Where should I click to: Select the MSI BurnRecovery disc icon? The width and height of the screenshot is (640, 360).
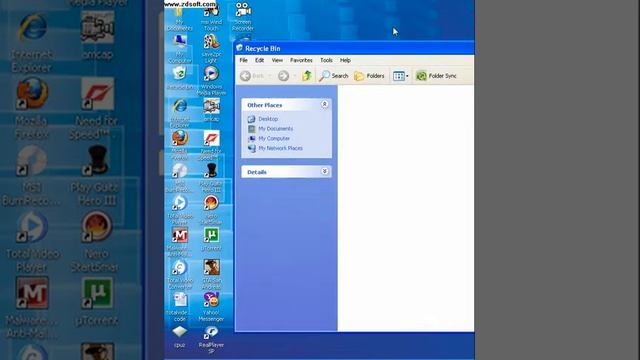[x=180, y=178]
